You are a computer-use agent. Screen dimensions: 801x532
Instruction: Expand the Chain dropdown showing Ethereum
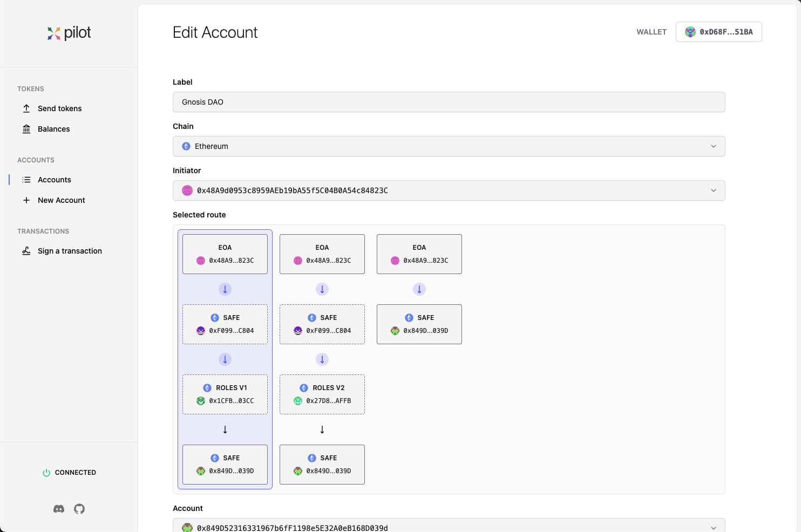449,146
